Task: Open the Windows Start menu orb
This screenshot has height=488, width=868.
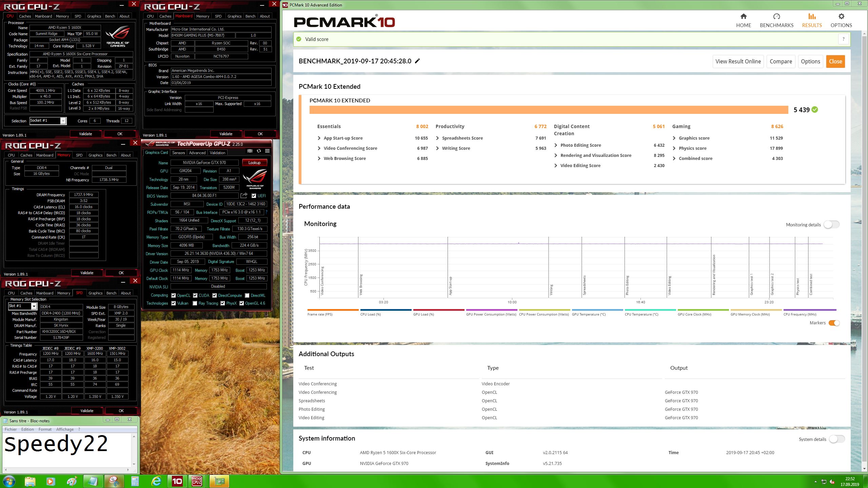Action: coord(9,481)
